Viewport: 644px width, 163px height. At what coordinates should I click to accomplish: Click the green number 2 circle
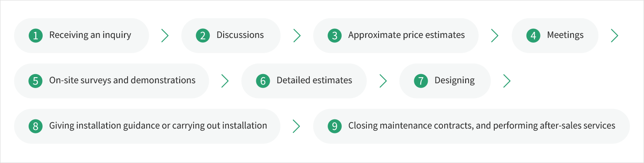(203, 36)
